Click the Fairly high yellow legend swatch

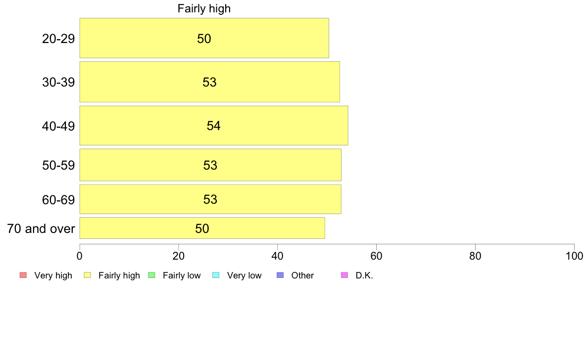(88, 275)
